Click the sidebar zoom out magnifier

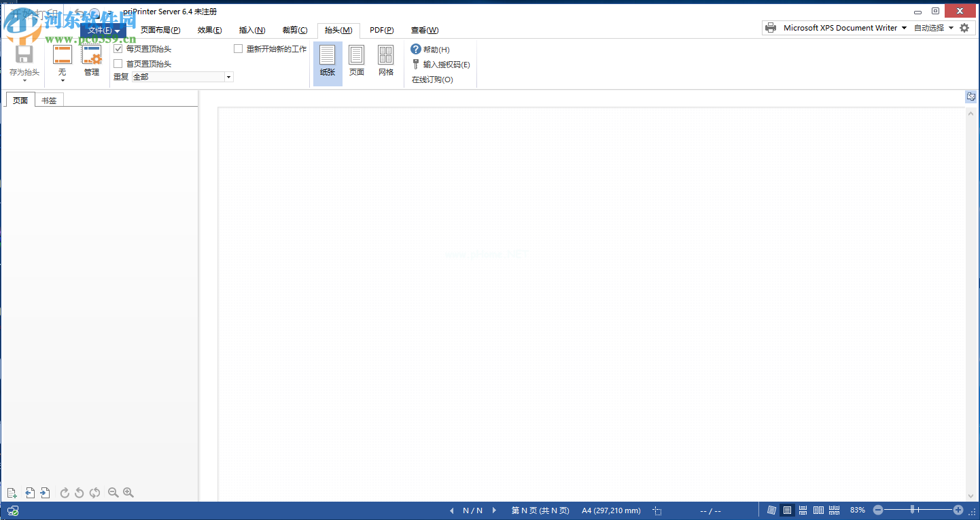113,493
